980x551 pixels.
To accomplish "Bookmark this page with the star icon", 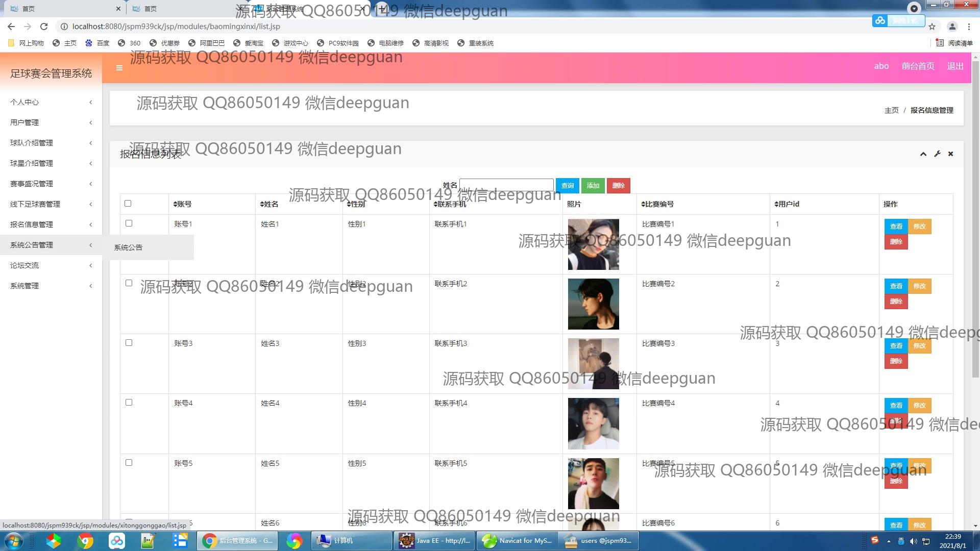I will 932,27.
